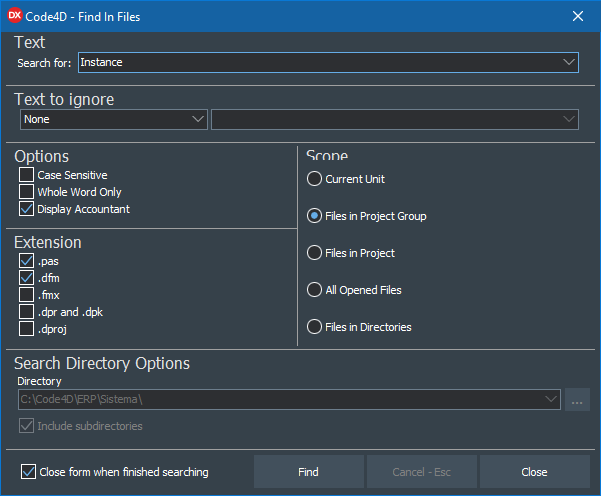
Task: Open the Search for dropdown arrow
Action: (x=569, y=62)
